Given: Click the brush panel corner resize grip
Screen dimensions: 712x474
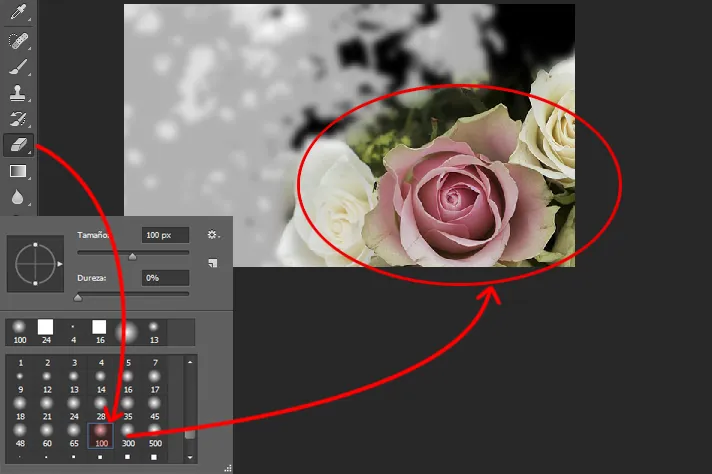Looking at the screenshot, I should 228,469.
